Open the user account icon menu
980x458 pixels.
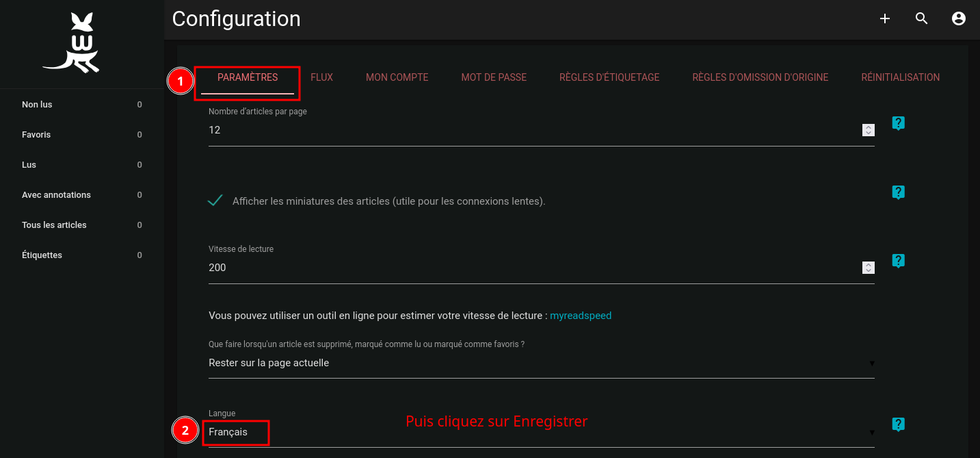click(x=958, y=19)
